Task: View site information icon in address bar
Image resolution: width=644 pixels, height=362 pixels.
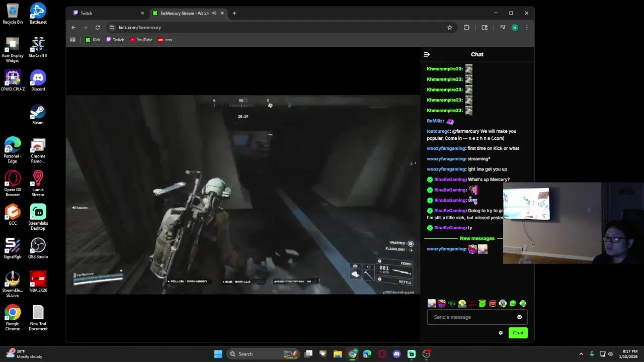Action: point(112,28)
